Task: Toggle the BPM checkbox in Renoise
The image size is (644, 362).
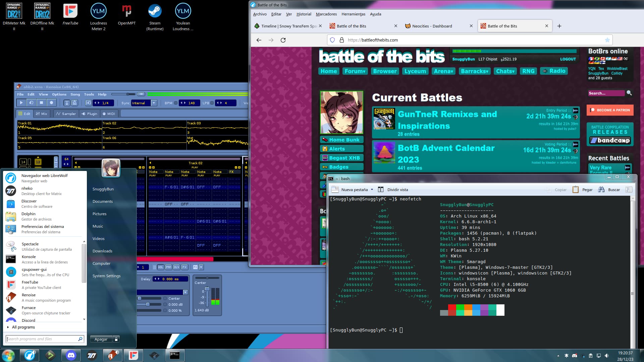Action: (x=176, y=103)
